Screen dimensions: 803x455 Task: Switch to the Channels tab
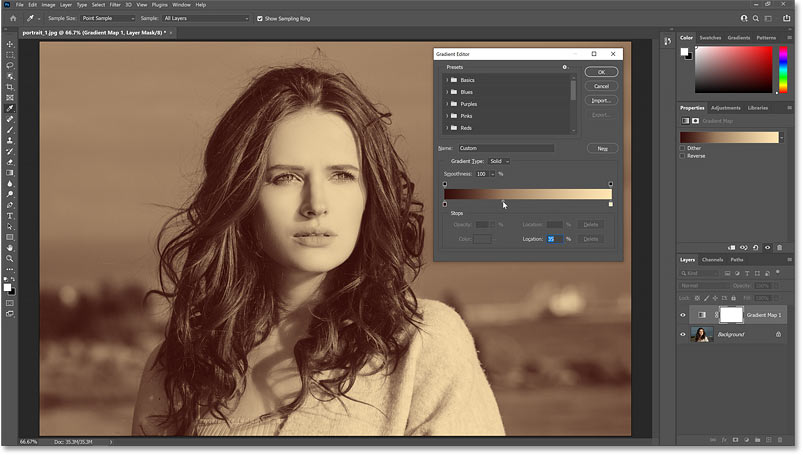click(712, 260)
